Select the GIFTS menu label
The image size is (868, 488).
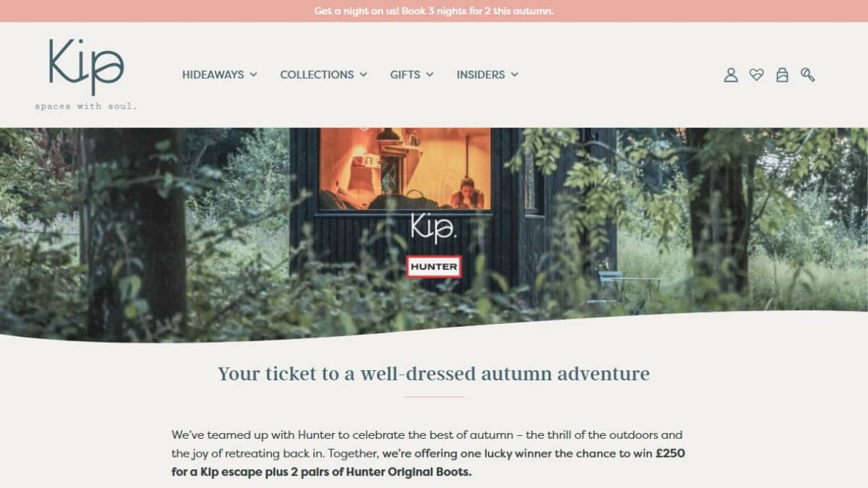pos(405,74)
